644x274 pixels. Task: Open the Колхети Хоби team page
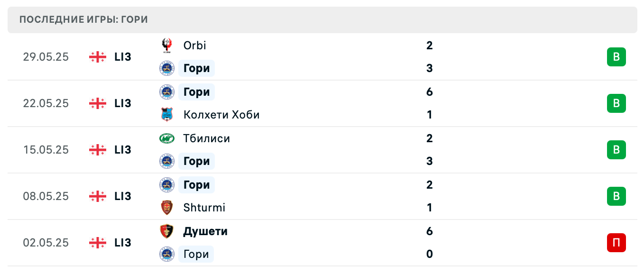pyautogui.click(x=221, y=115)
